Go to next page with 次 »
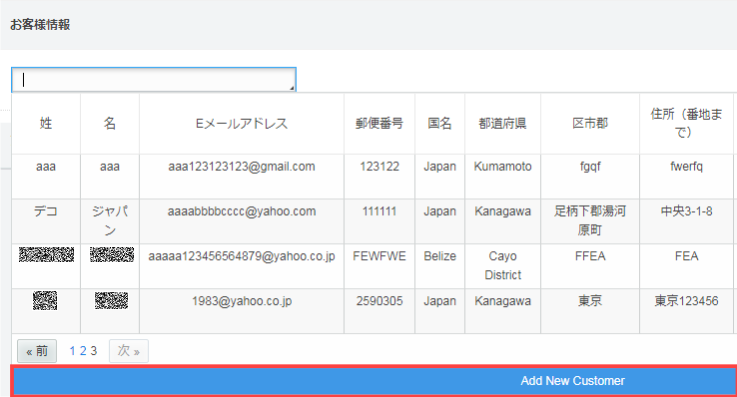This screenshot has height=397, width=737. tap(129, 351)
